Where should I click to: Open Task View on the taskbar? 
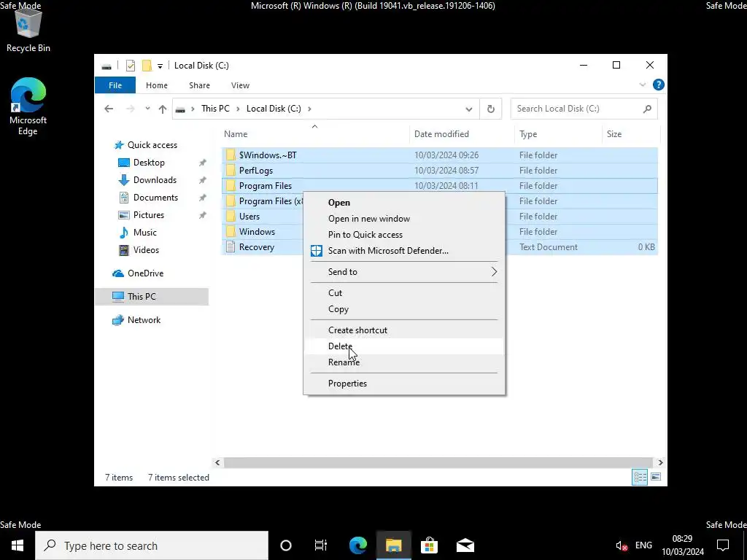coord(321,545)
